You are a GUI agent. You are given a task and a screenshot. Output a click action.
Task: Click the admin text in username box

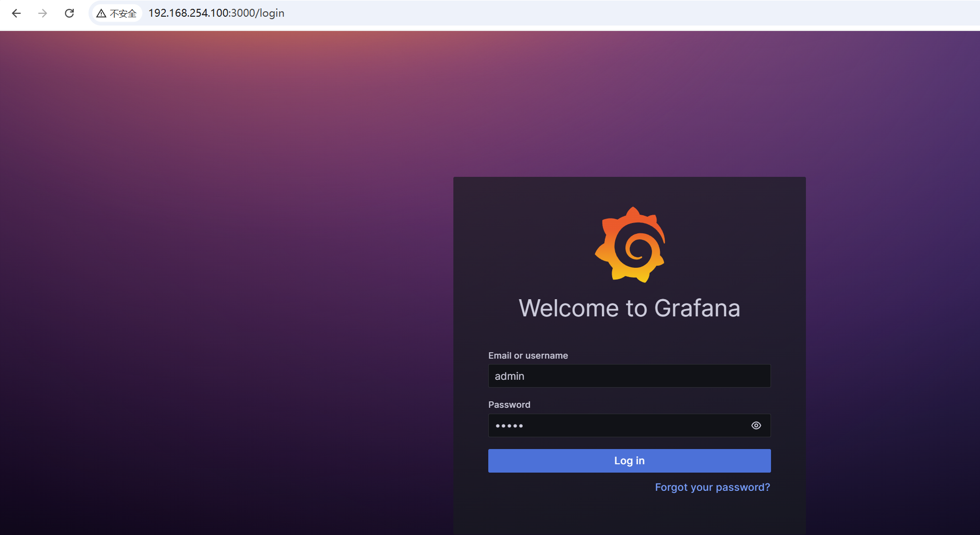[509, 376]
